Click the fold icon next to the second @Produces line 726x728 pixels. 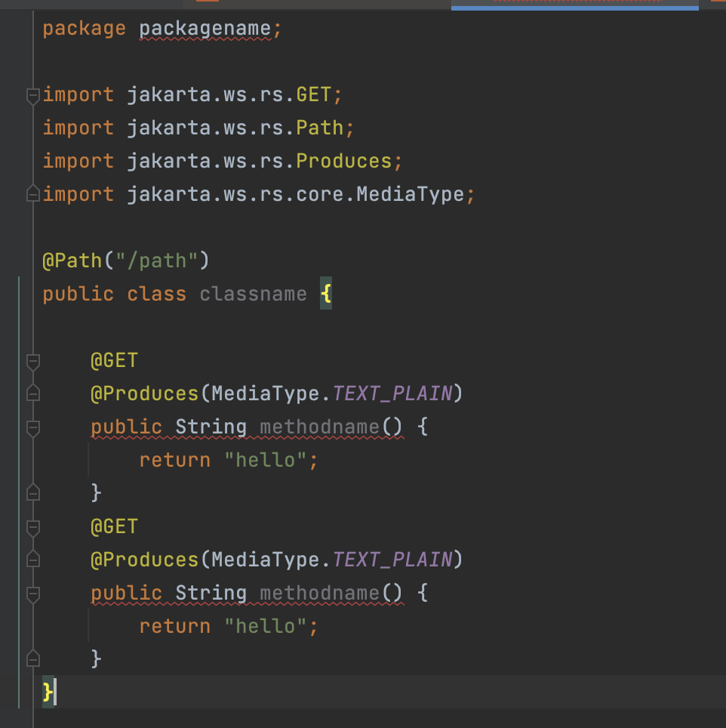[32, 560]
